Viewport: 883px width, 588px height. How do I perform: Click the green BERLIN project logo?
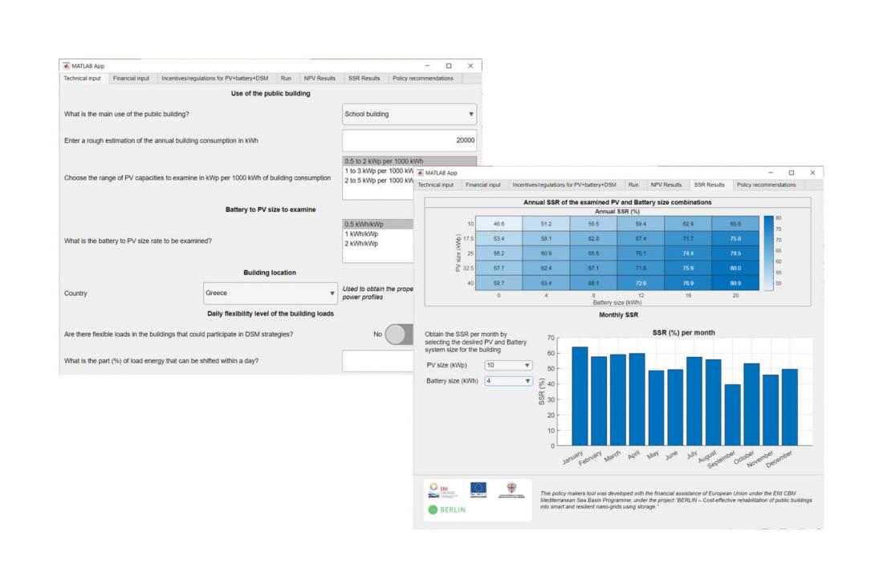[447, 510]
